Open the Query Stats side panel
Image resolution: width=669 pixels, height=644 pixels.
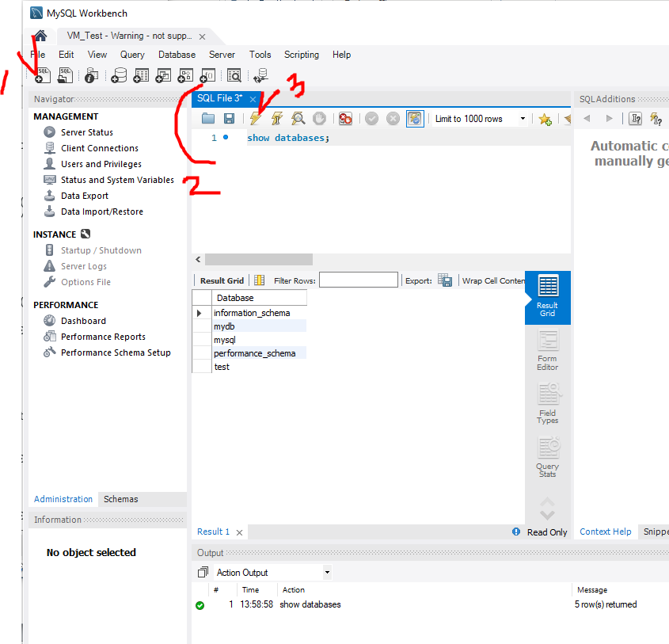(x=547, y=456)
